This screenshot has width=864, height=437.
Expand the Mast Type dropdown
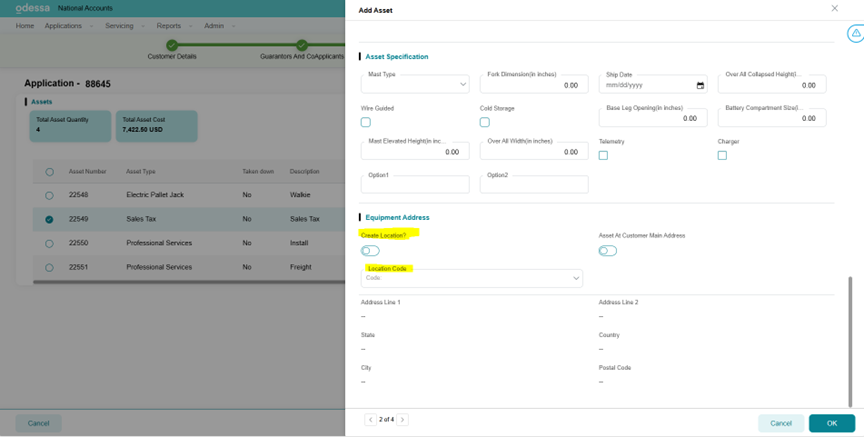click(415, 85)
